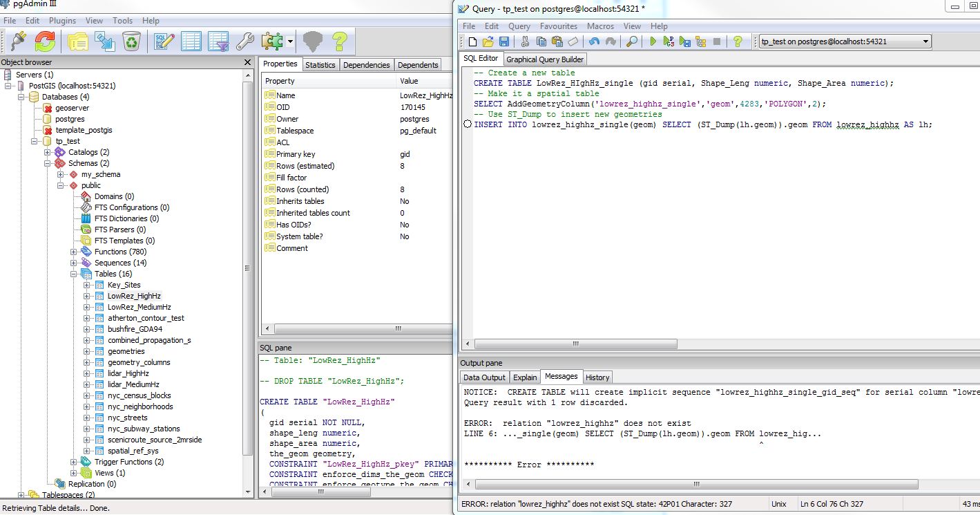980x515 pixels.
Task: View data in the selected table icon
Action: 191,41
